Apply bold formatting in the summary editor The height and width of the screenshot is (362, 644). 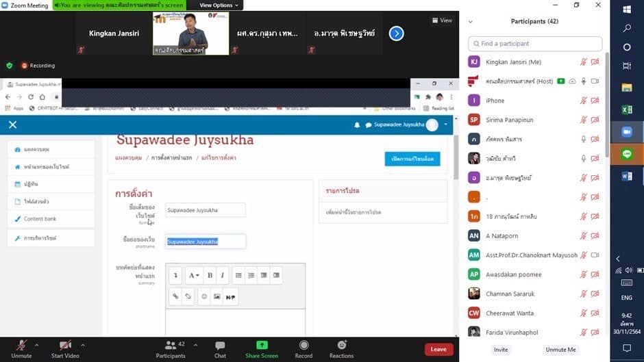click(x=210, y=275)
